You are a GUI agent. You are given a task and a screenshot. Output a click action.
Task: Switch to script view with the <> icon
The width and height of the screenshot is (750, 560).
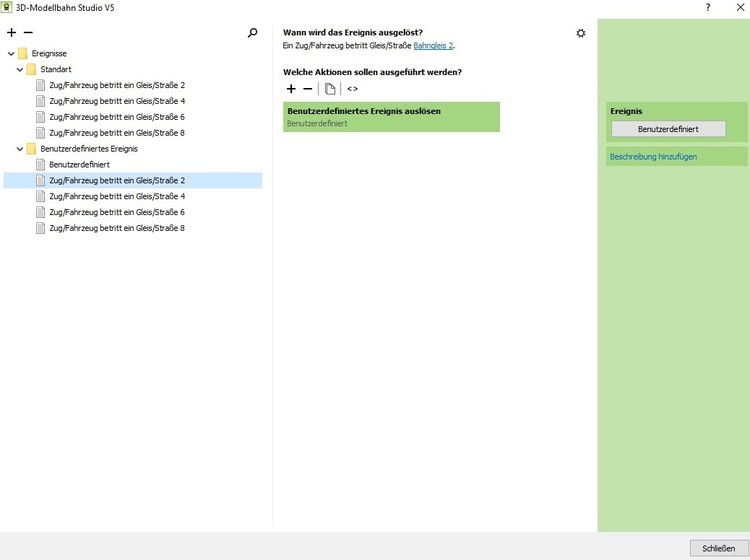[353, 89]
